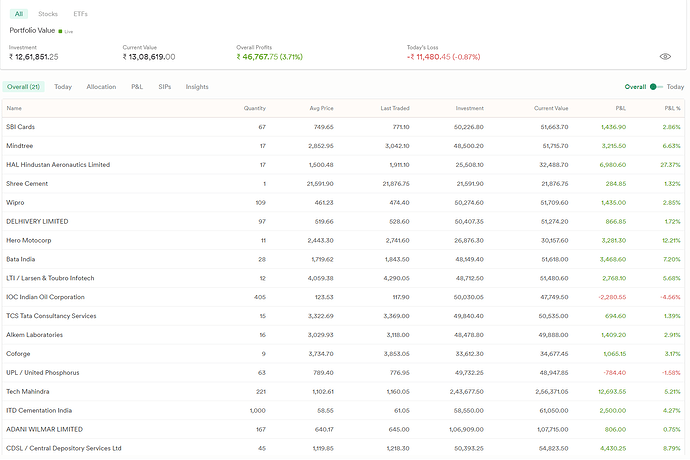Click Today's Loss value -11,480.45
The height and width of the screenshot is (460, 690).
click(443, 57)
